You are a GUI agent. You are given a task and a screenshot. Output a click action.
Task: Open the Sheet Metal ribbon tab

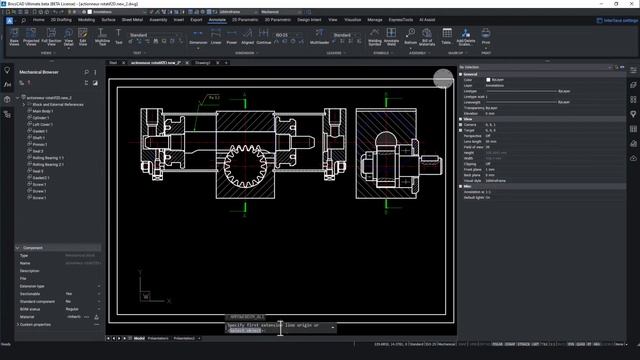(x=132, y=20)
